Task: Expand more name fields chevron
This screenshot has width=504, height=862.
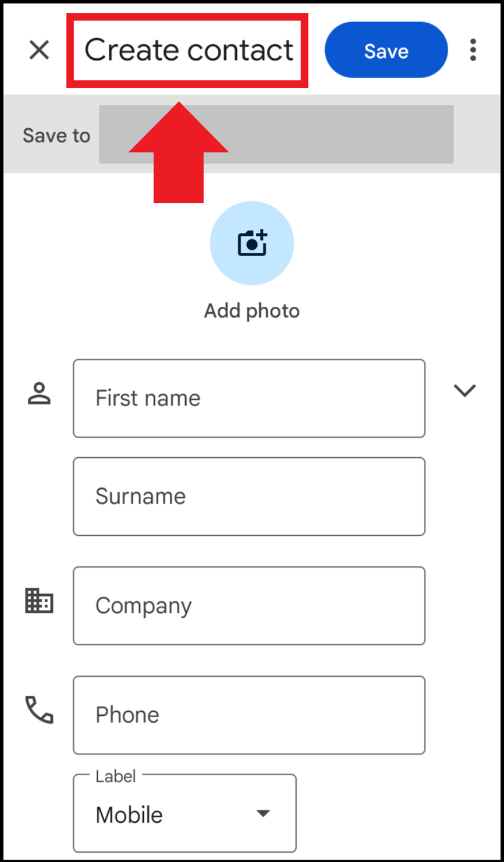Action: (465, 391)
